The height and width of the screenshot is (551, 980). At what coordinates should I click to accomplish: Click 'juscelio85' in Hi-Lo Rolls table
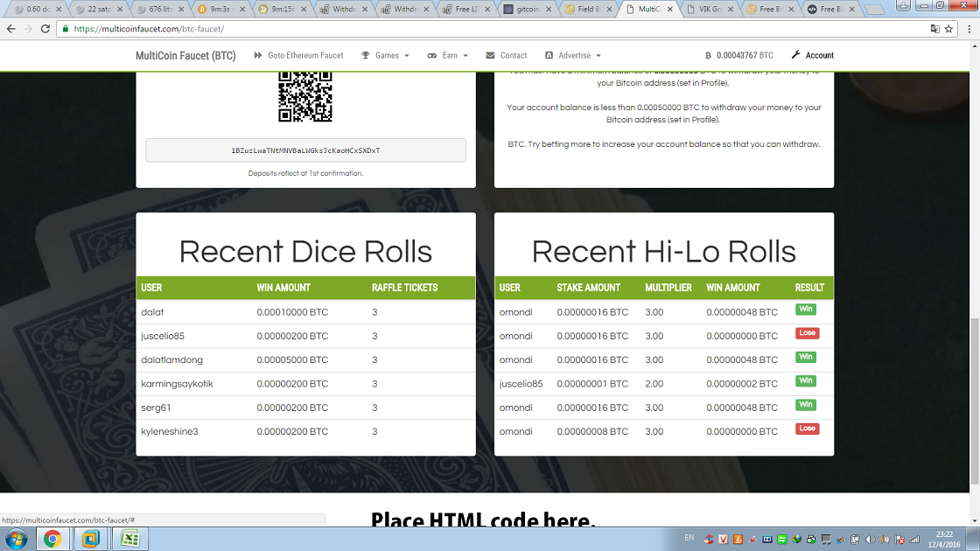521,384
